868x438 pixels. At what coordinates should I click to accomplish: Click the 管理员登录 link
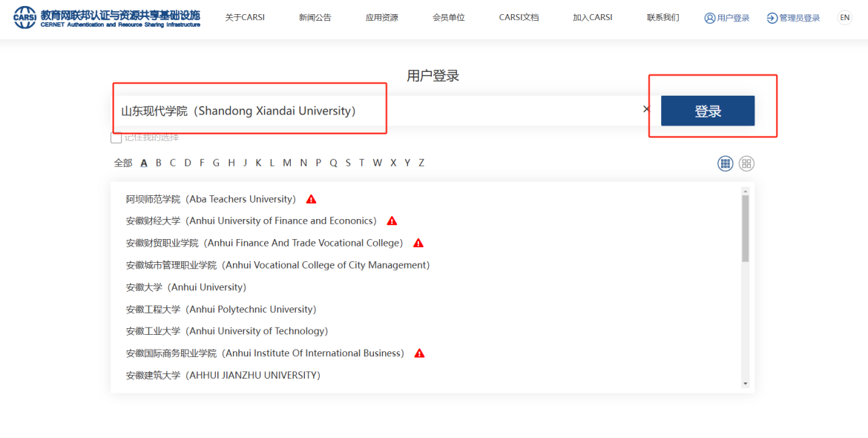click(x=793, y=19)
